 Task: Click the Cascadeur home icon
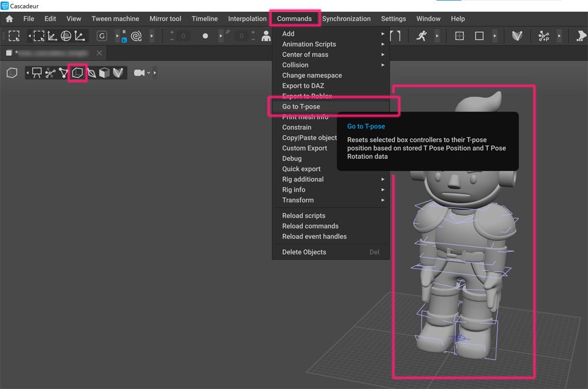point(8,18)
